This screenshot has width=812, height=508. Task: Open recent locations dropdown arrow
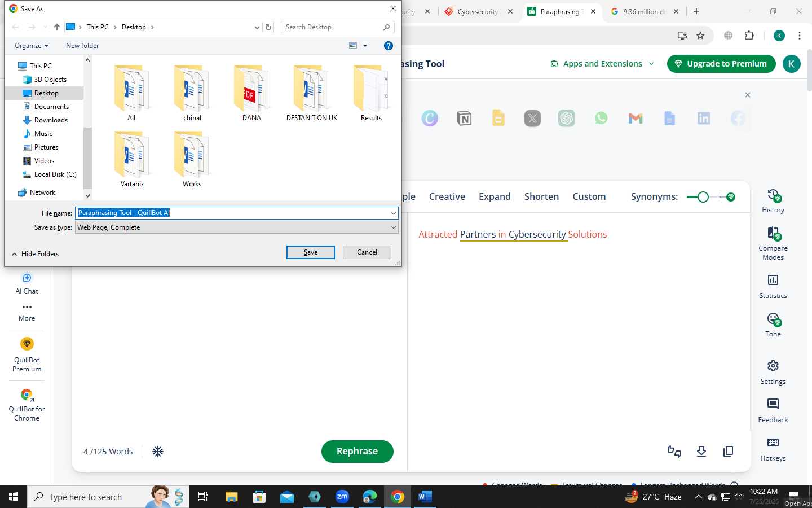click(45, 27)
